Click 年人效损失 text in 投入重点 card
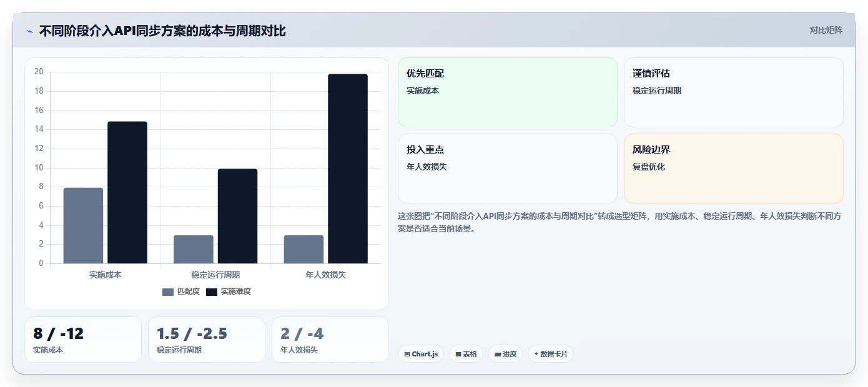Image resolution: width=868 pixels, height=387 pixels. point(427,167)
